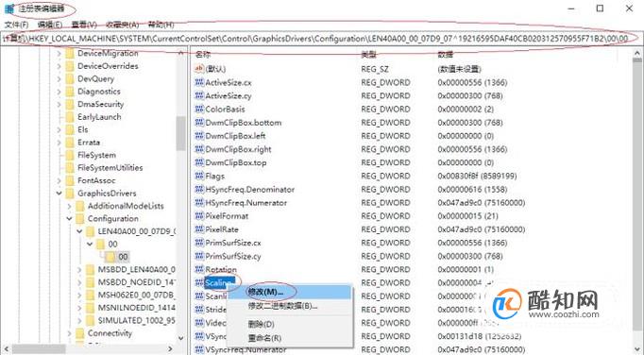The height and width of the screenshot is (355, 644).
Task: Choose 重命名(R) from the context menu
Action: 290,338
